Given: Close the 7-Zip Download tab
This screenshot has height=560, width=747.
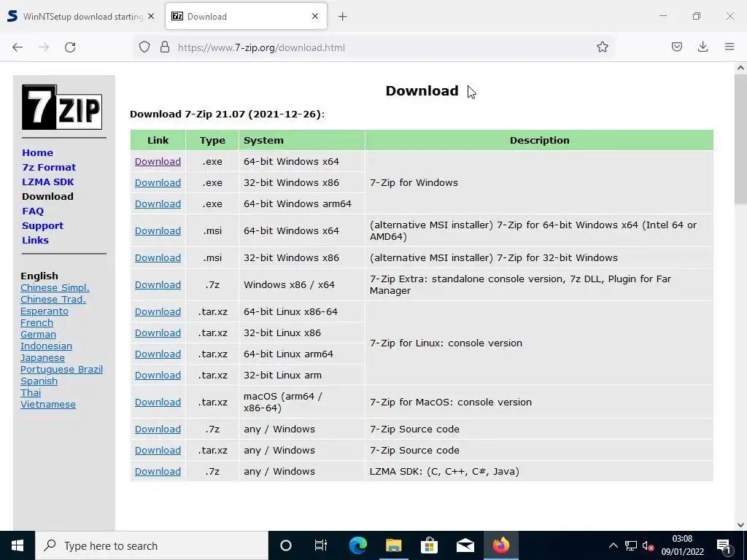Looking at the screenshot, I should click(315, 16).
